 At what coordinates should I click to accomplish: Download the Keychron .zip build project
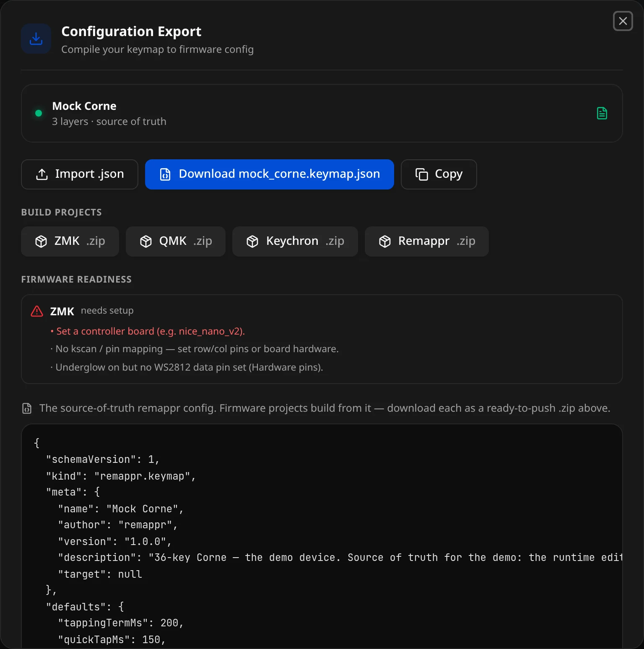coord(295,241)
